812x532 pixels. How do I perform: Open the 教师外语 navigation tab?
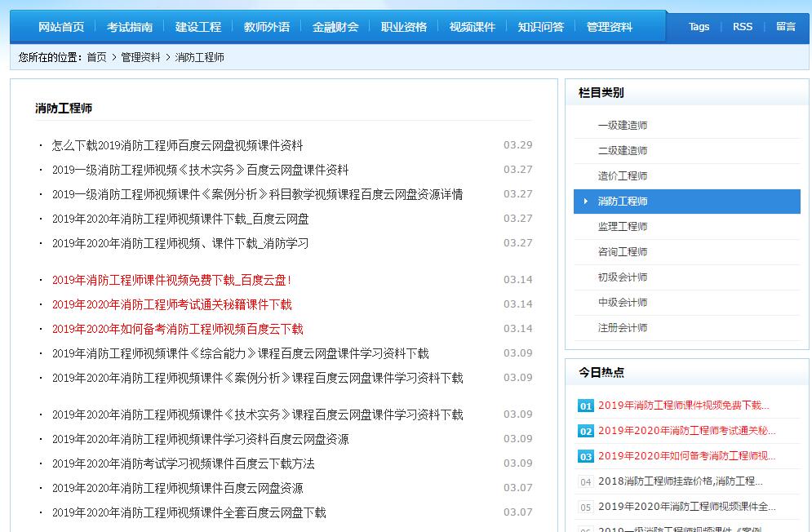tap(267, 27)
